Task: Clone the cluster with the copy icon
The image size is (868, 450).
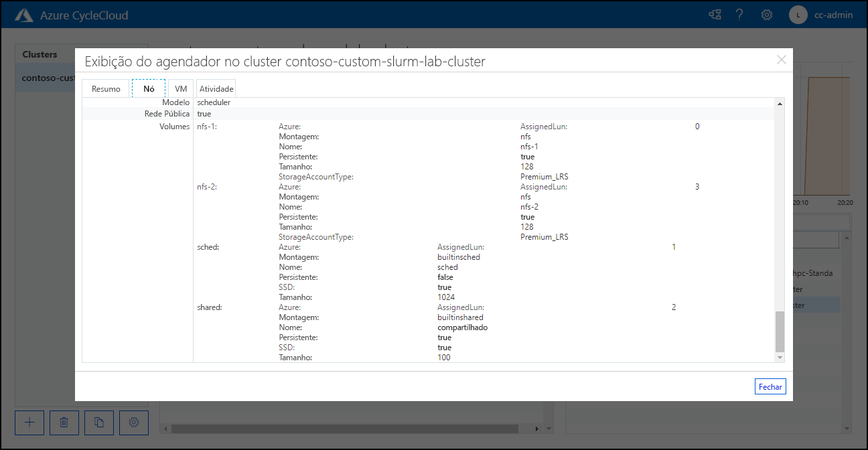Action: point(98,423)
